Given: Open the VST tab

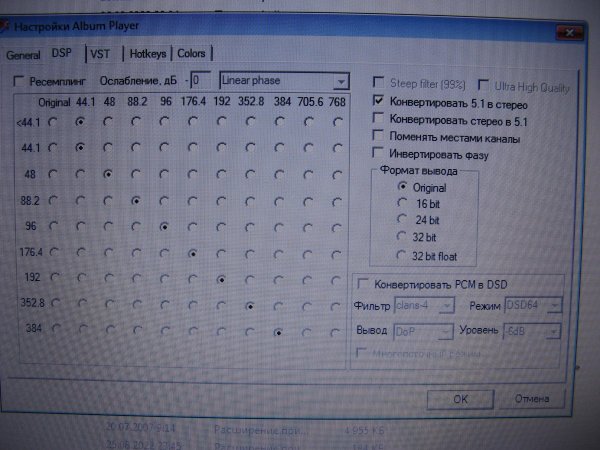Looking at the screenshot, I should pos(100,54).
